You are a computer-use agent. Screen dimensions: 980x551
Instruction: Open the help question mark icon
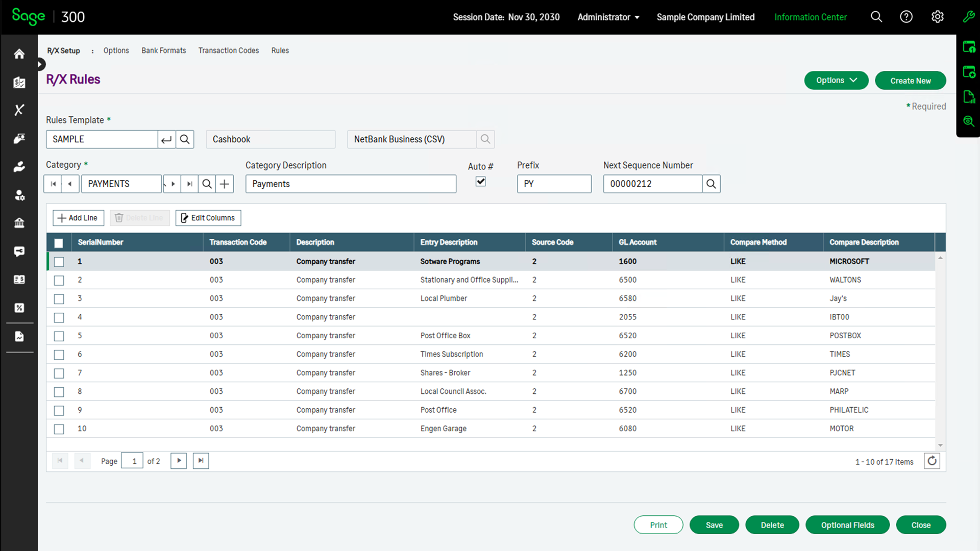click(x=906, y=17)
